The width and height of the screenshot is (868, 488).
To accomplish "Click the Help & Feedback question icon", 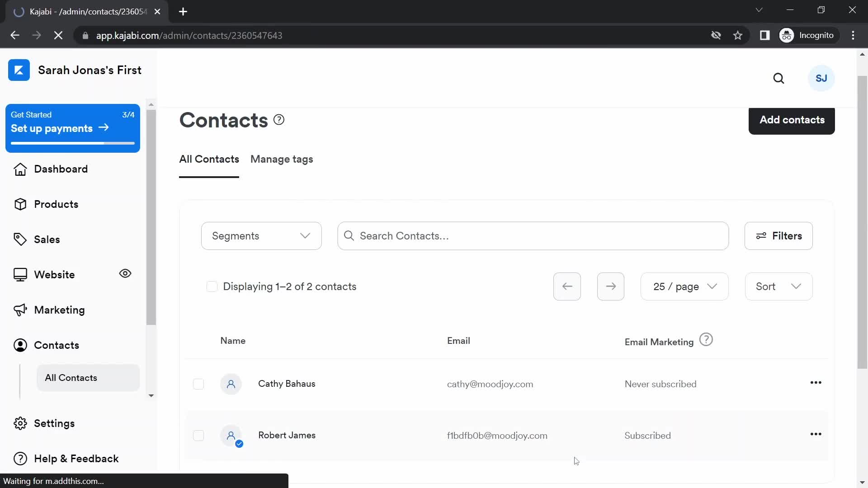I will click(20, 459).
